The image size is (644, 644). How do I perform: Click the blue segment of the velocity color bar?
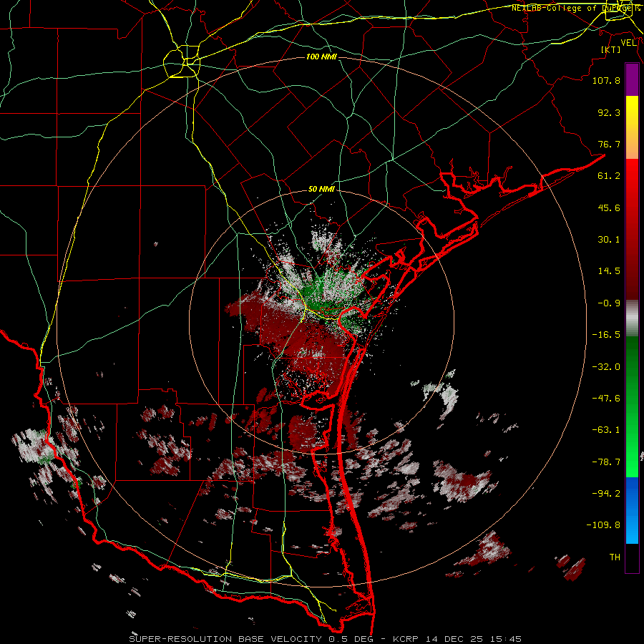(632, 510)
